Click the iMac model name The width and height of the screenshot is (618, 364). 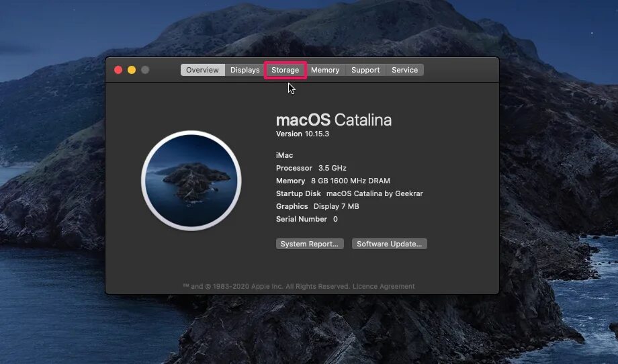tap(284, 155)
